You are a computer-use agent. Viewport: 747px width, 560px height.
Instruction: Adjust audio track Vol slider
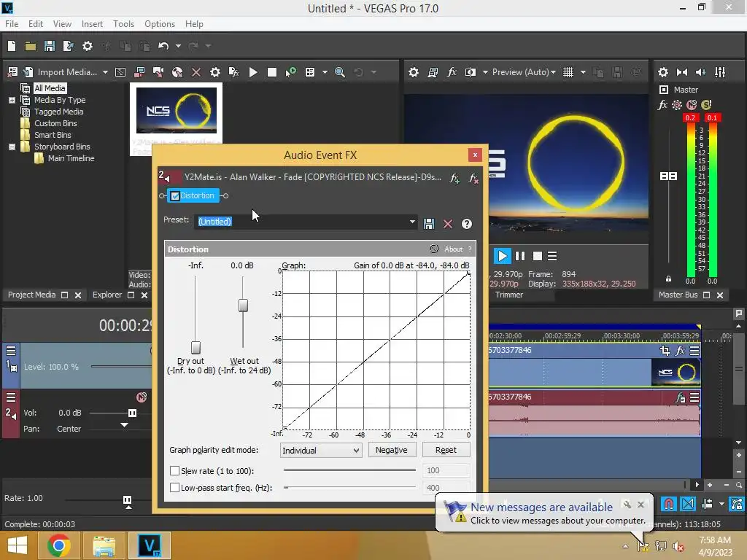132,413
